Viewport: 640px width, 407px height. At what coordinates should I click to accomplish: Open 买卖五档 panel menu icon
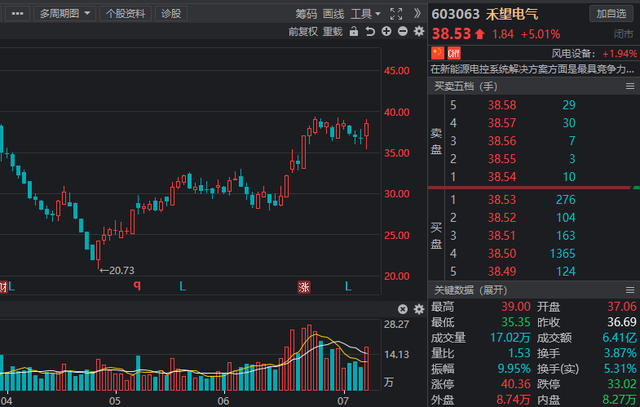click(x=630, y=86)
